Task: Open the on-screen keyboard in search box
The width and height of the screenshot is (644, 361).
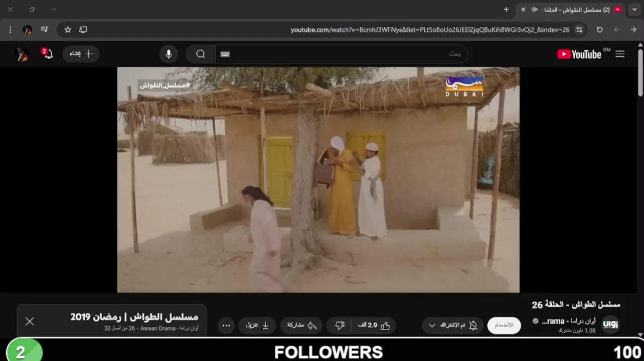Action: pyautogui.click(x=225, y=54)
